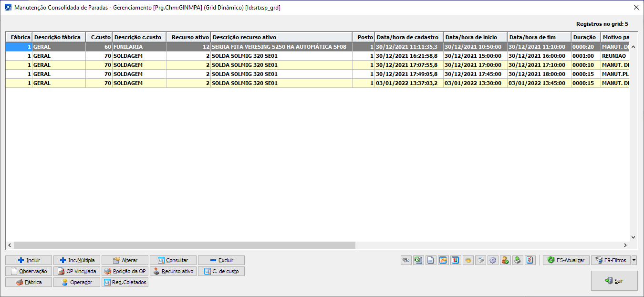Viewport: 644px width, 297px height.
Task: Click the binoculars search icon
Action: (406, 260)
